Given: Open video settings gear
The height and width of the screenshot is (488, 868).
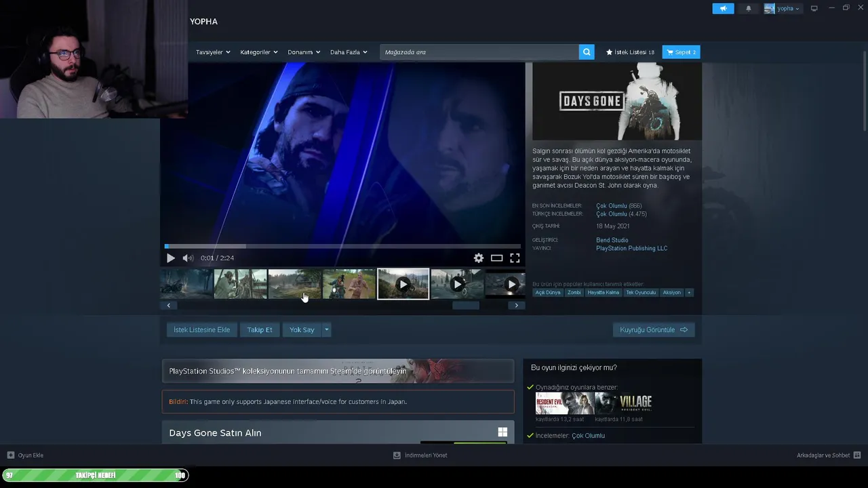Looking at the screenshot, I should click(x=479, y=258).
